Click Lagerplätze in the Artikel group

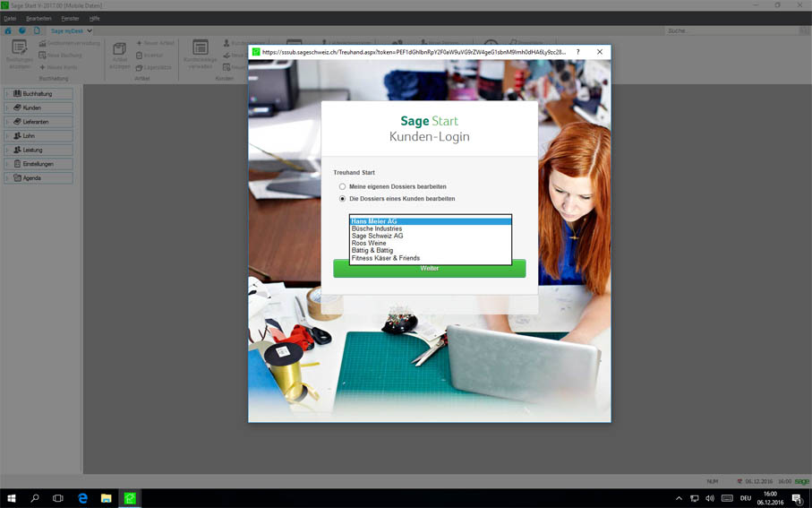[x=153, y=67]
